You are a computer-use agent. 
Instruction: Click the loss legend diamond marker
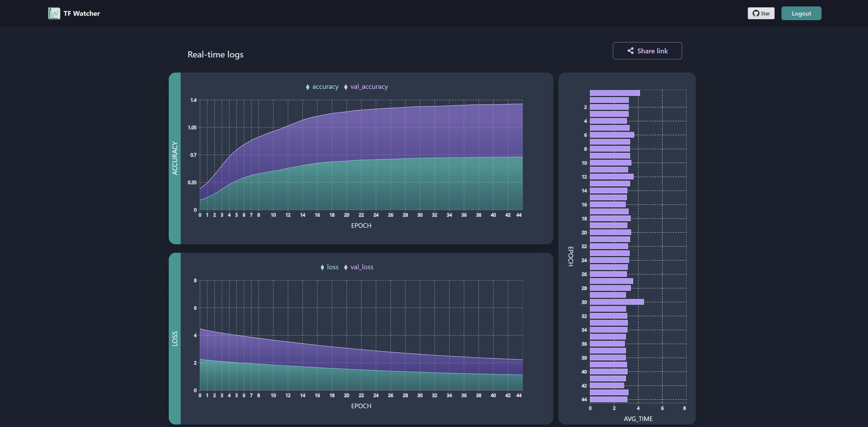pyautogui.click(x=322, y=267)
